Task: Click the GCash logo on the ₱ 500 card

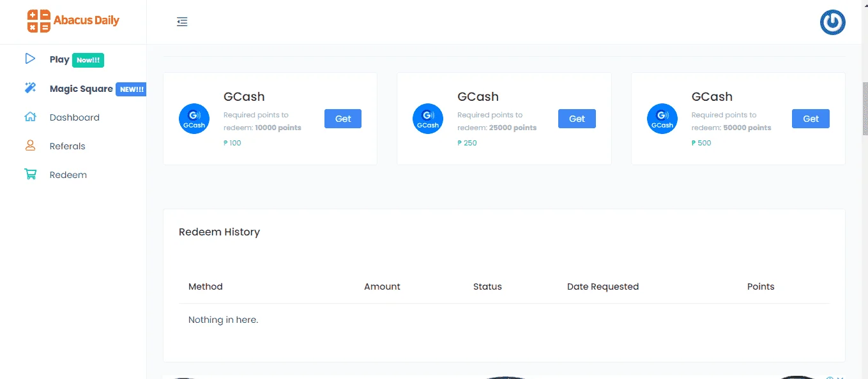Action: [662, 119]
